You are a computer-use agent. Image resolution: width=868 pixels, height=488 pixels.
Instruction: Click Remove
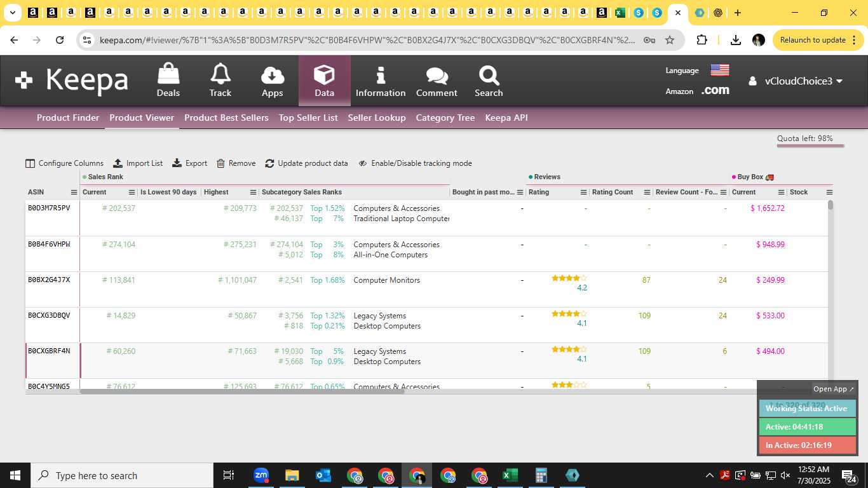click(236, 163)
